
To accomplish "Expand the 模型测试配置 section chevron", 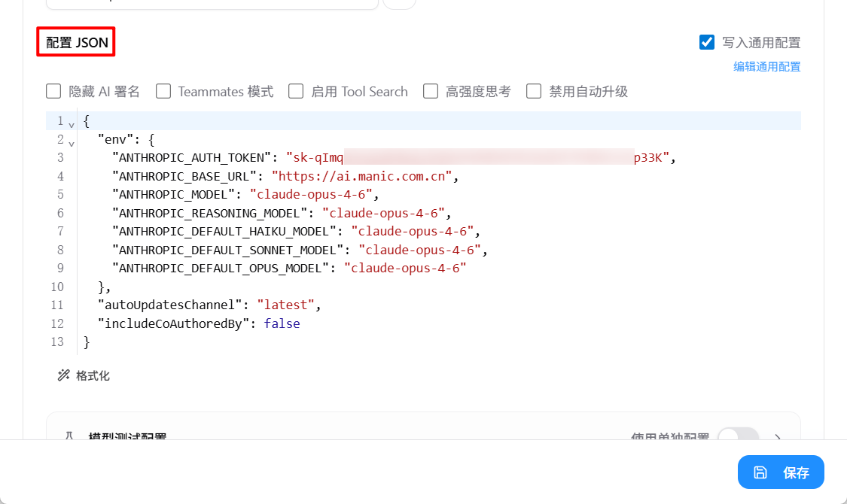I will pos(778,436).
